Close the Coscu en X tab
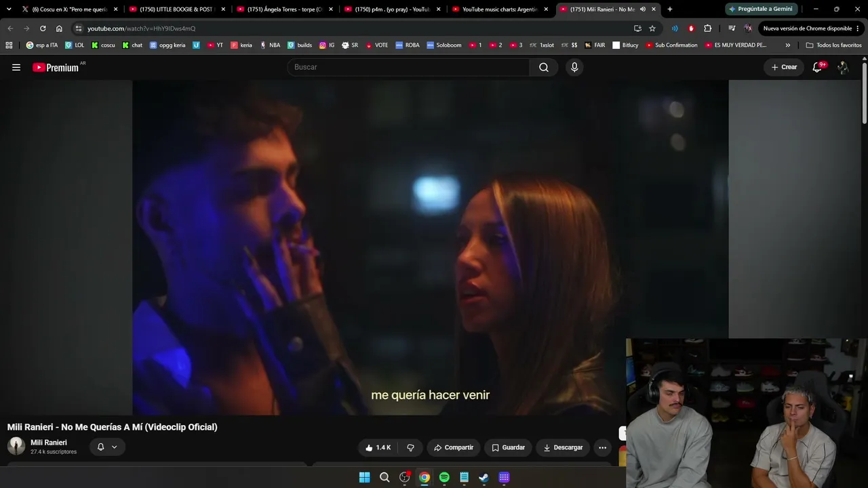 [116, 9]
